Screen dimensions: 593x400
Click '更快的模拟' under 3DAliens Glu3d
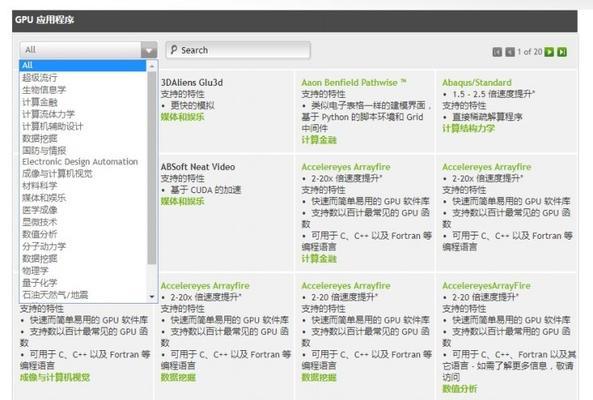point(192,105)
